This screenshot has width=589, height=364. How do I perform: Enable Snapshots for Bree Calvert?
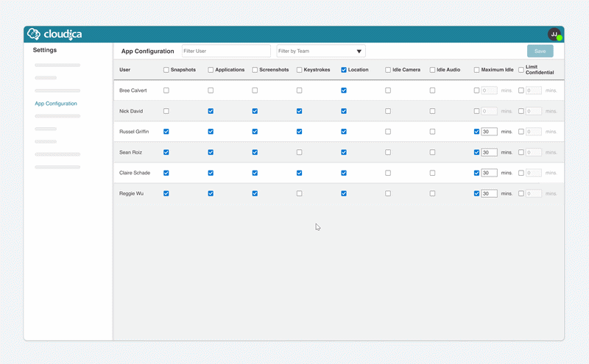166,90
